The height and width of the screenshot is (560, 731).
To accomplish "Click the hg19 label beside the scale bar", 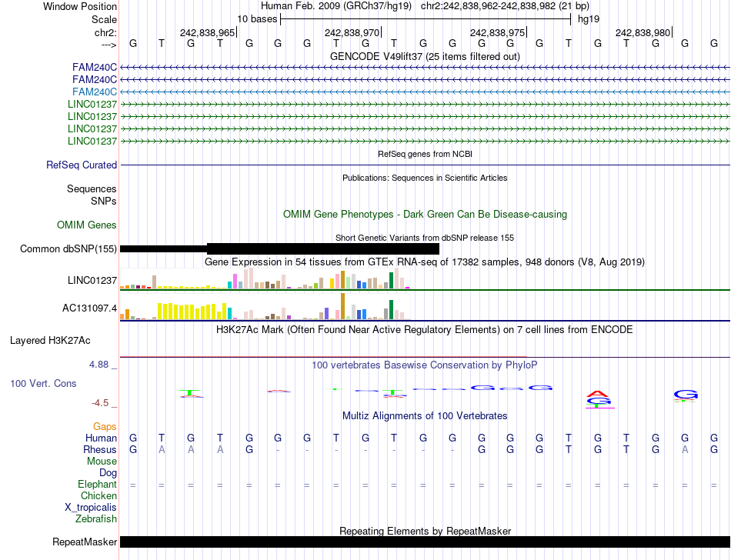I will tap(589, 19).
